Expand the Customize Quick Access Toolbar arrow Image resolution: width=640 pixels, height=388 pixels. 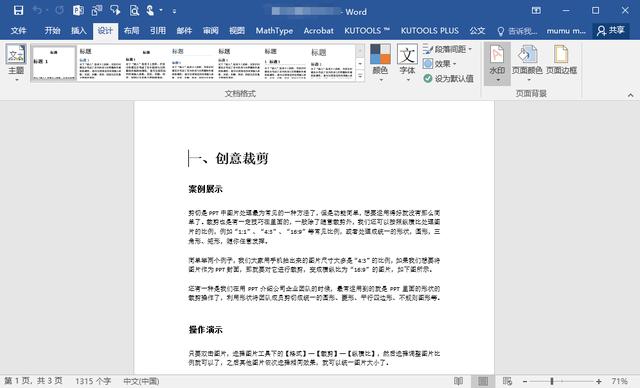[174, 11]
